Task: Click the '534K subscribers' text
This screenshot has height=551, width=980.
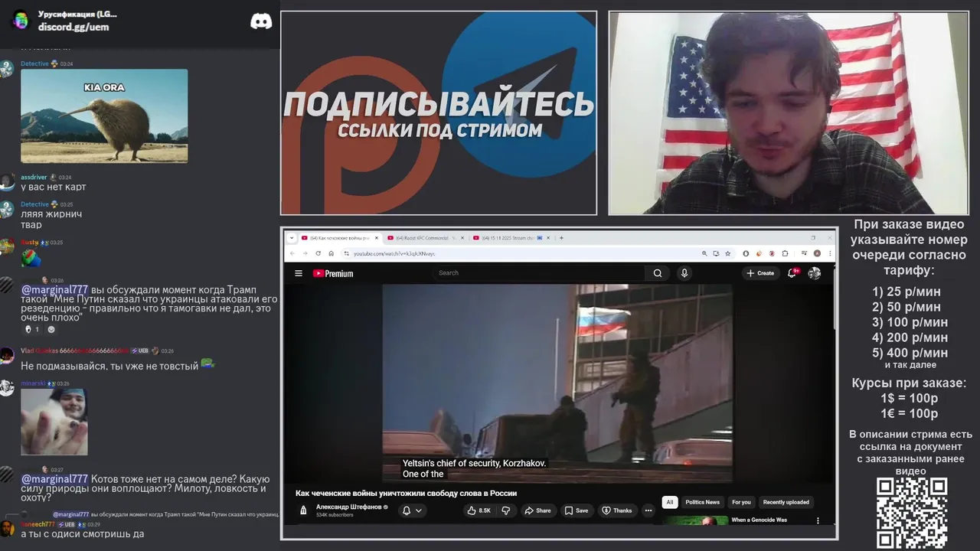Action: click(335, 515)
